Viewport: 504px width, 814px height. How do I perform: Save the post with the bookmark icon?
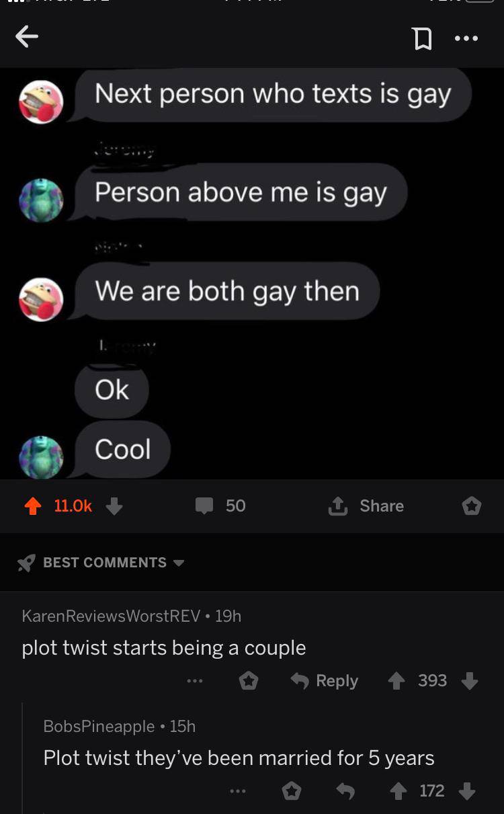click(421, 39)
